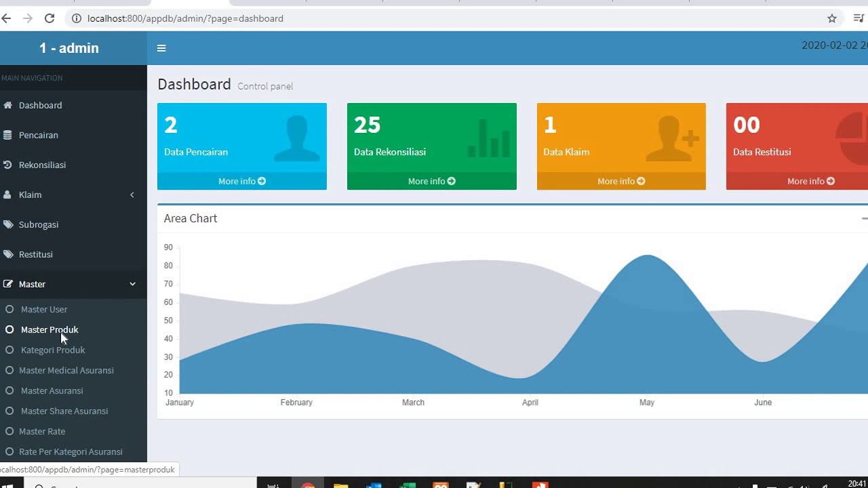Click the Subrogasi tags icon
Image resolution: width=868 pixels, height=488 pixels.
point(8,224)
